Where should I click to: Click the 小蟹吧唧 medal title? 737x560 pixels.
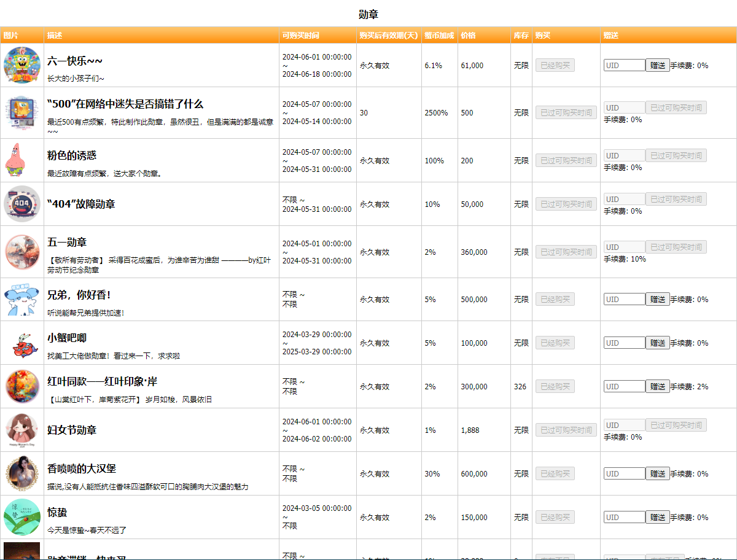67,338
